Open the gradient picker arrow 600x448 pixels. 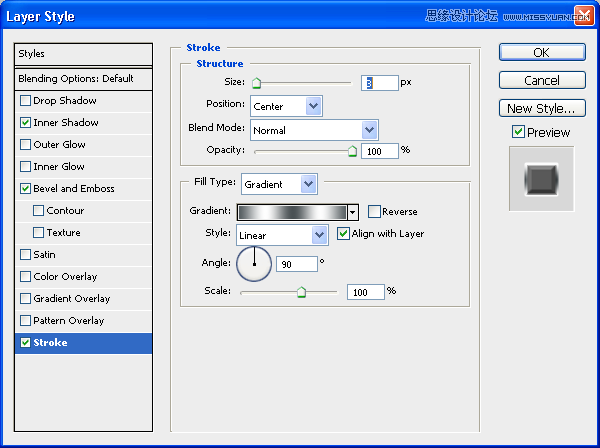pyautogui.click(x=353, y=212)
